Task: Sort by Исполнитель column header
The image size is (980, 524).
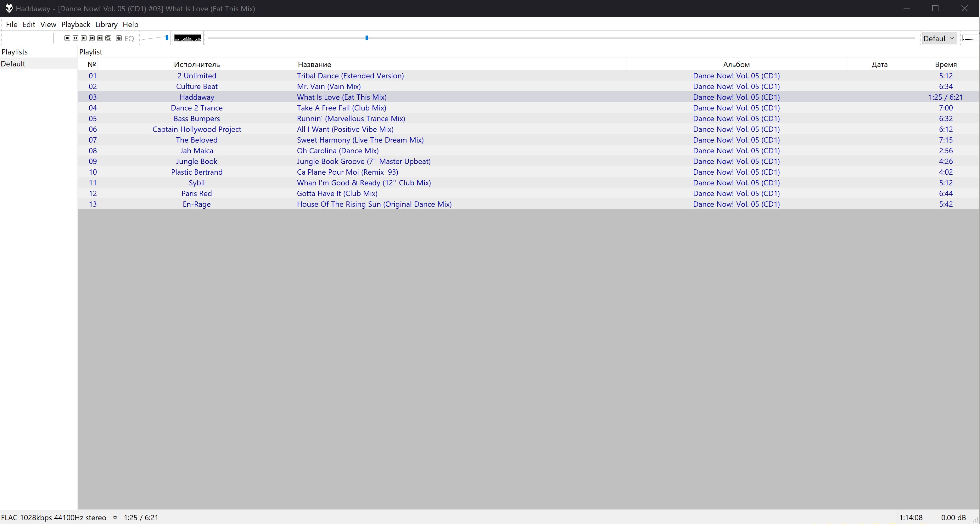Action: point(197,64)
